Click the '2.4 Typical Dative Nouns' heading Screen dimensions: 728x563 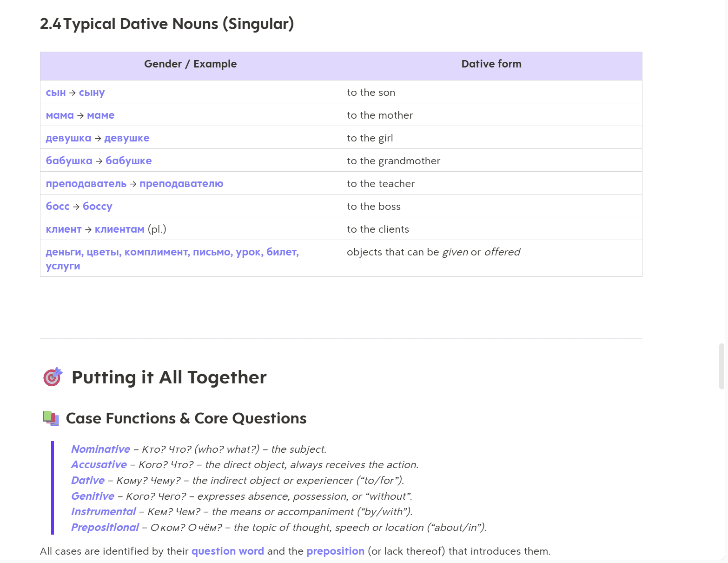tap(167, 24)
